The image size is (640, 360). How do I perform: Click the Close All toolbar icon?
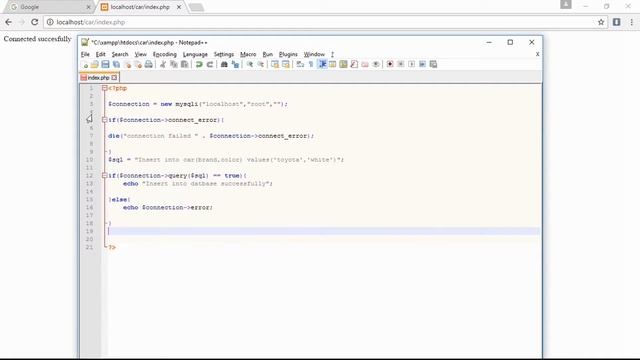(138, 64)
